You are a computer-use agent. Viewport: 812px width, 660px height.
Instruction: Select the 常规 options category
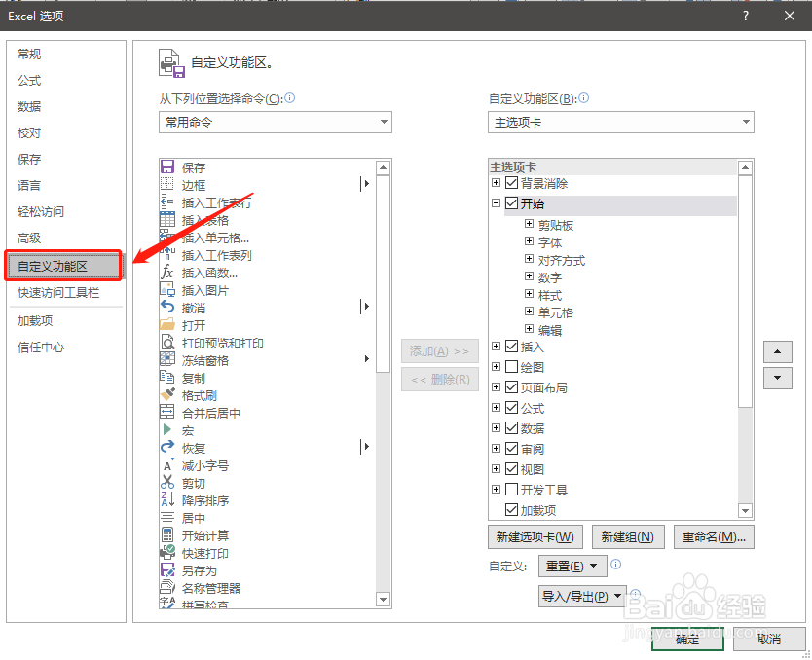pyautogui.click(x=29, y=54)
